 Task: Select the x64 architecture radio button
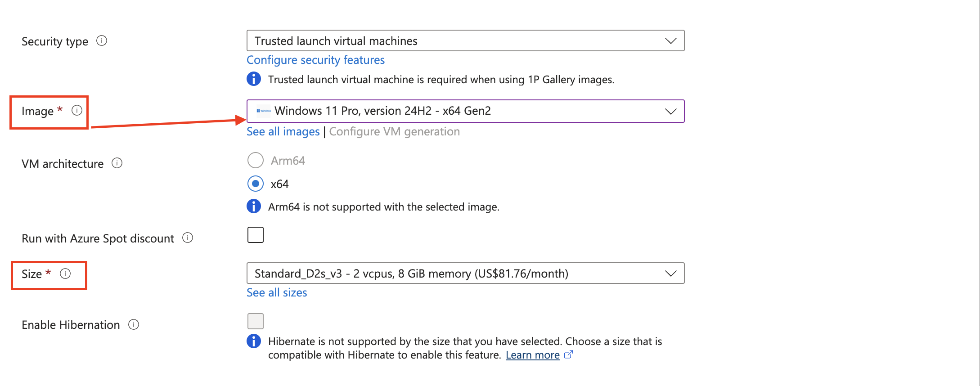point(256,184)
